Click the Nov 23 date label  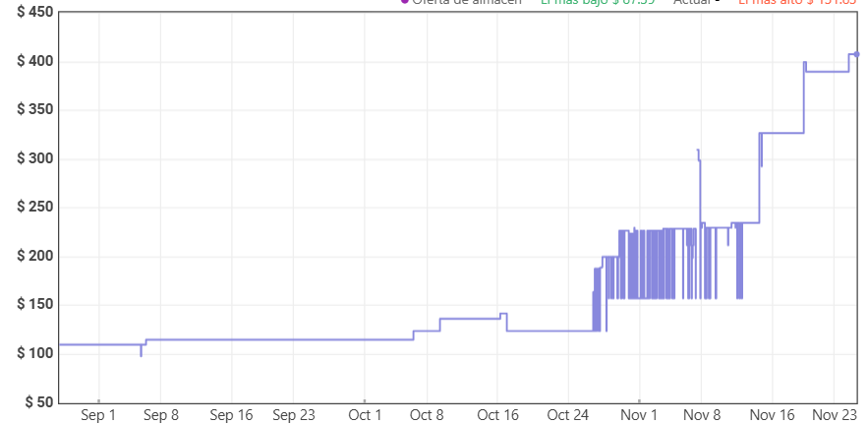click(834, 415)
